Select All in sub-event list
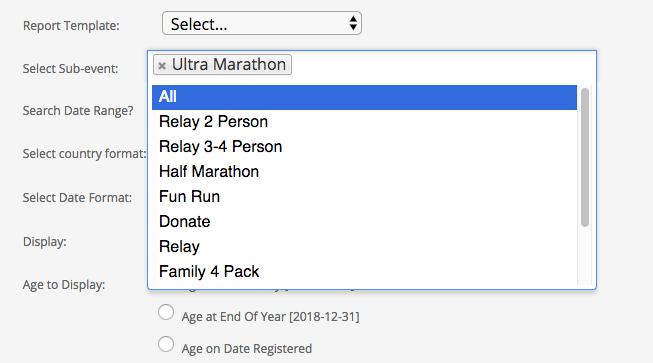 point(364,97)
